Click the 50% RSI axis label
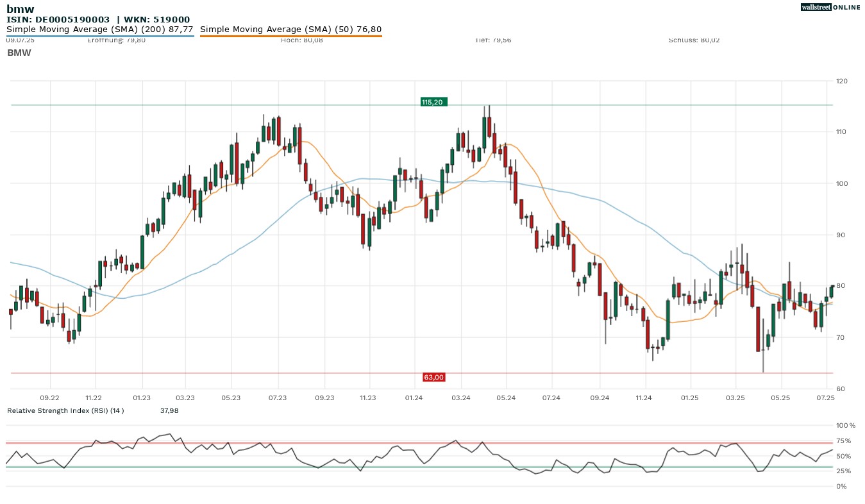The height and width of the screenshot is (504, 865). click(843, 456)
